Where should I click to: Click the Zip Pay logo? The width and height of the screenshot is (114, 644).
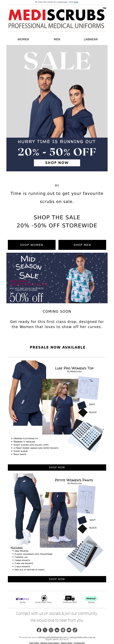pyautogui.click(x=23, y=599)
